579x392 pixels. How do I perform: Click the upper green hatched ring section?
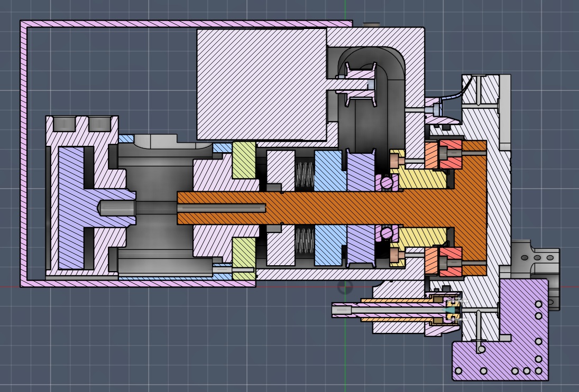(x=244, y=160)
